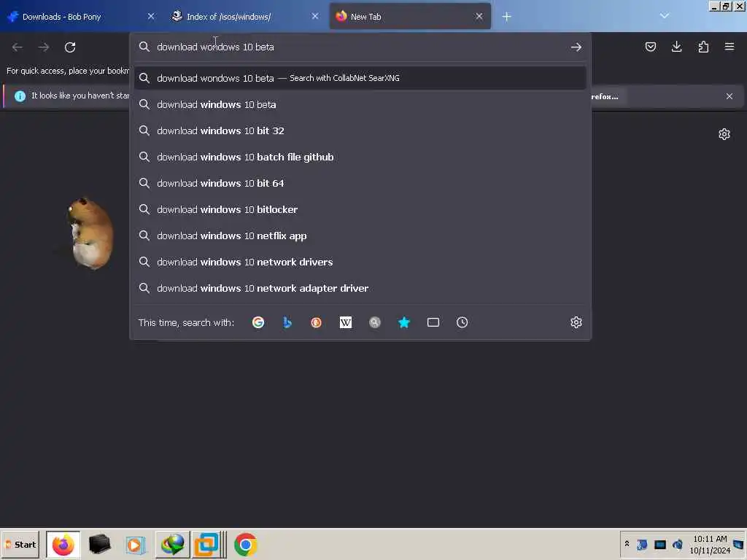This screenshot has height=560, width=747.
Task: Select suggestion download windows 10 beta
Action: point(360,104)
